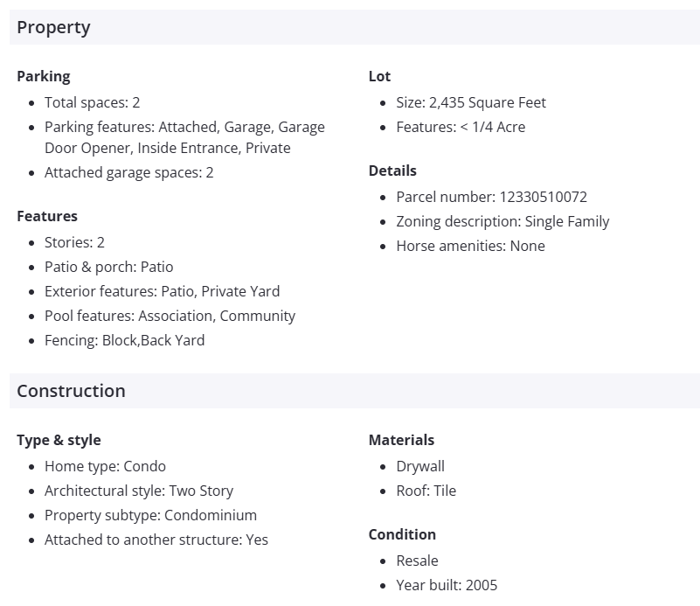Click the Details subsection heading
Screen dimensions: 700x606
coord(392,171)
